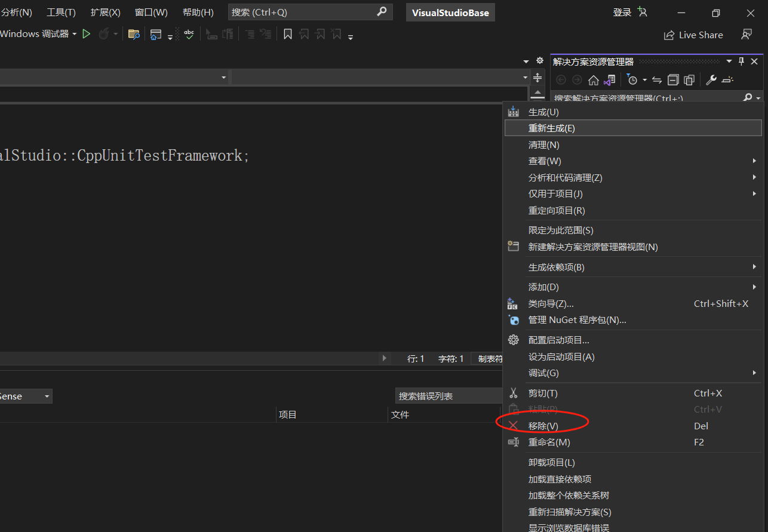
Task: Click the abc spell checker icon
Action: (189, 35)
